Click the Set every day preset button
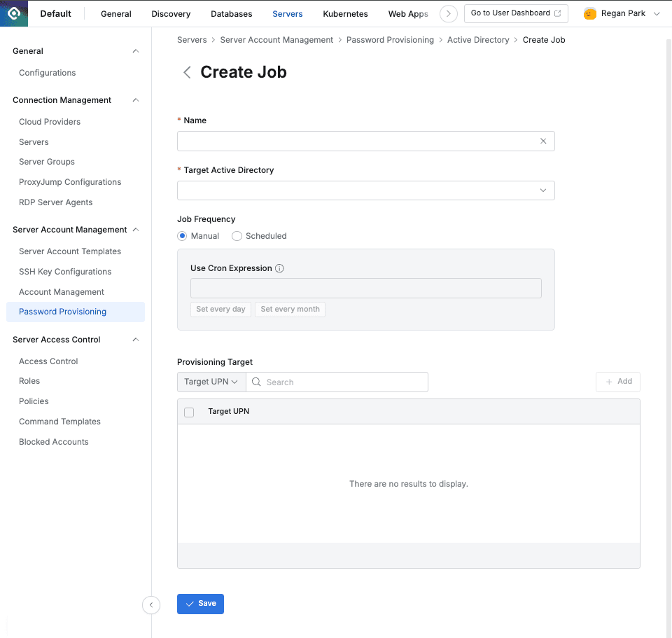Viewport: 672px width, 638px height. pos(220,309)
